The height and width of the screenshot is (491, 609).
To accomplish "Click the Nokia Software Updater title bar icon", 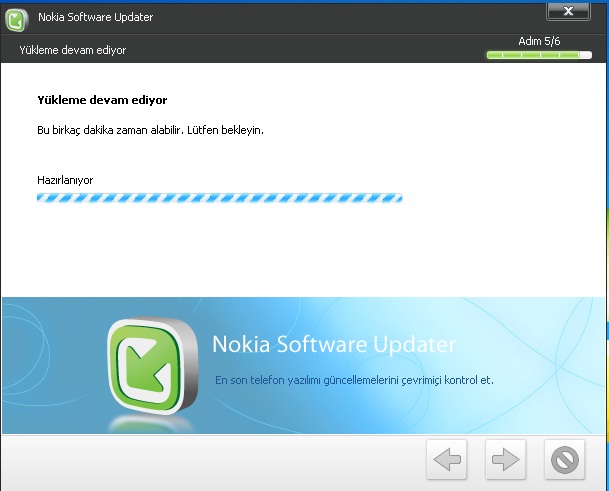I will coord(16,20).
